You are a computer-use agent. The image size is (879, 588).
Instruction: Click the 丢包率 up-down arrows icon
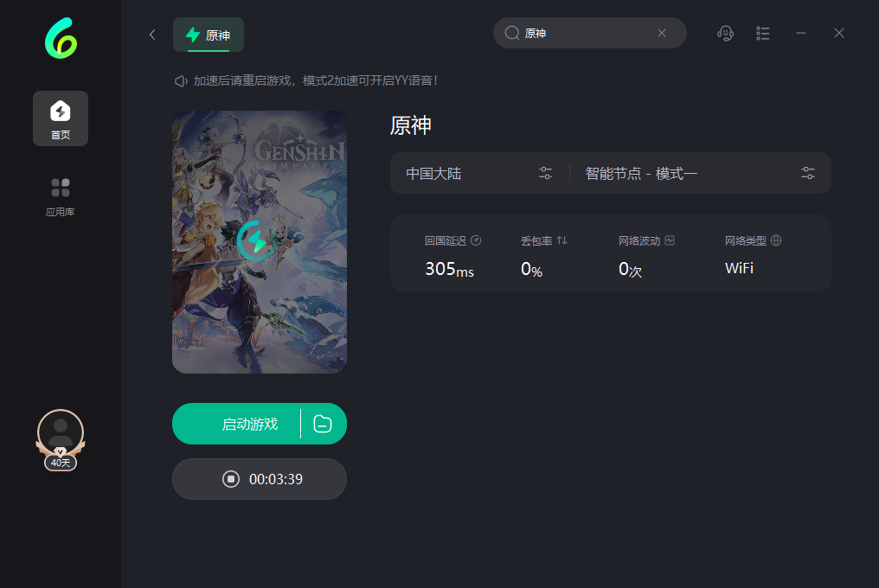pos(561,240)
